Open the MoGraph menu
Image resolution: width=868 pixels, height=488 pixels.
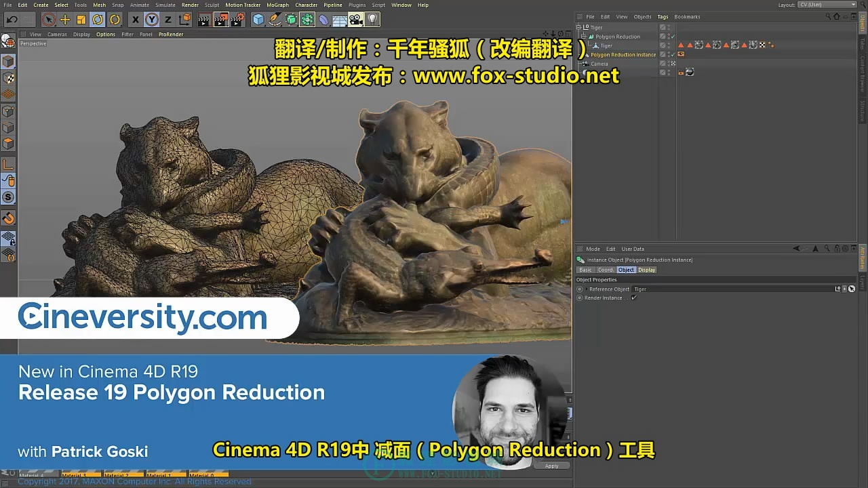tap(277, 5)
